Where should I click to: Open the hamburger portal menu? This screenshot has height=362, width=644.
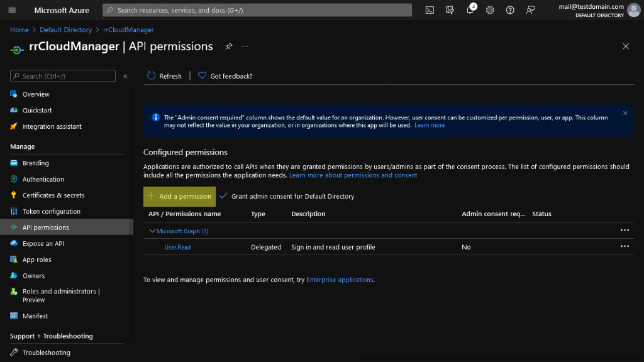[x=12, y=10]
